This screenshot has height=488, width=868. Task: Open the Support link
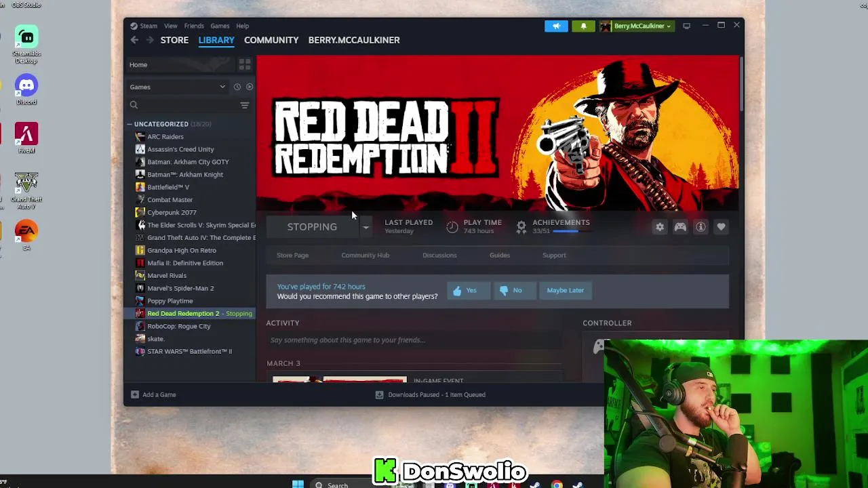[x=554, y=256]
